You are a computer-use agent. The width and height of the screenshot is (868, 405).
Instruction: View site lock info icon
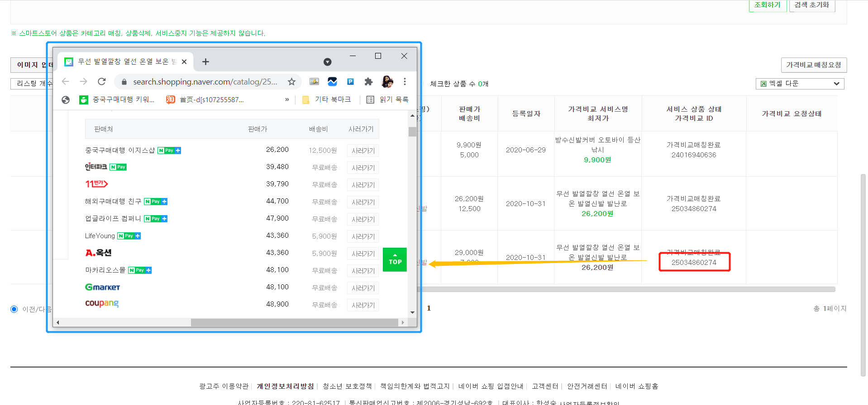click(124, 82)
